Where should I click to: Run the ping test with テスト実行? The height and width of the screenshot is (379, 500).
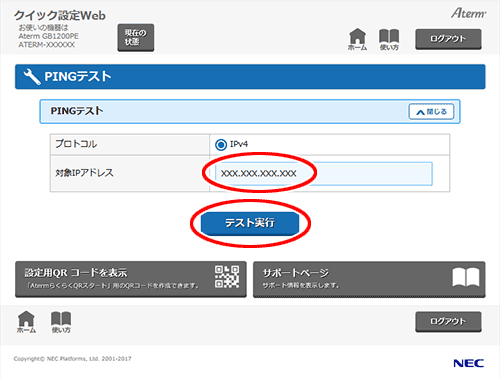(x=250, y=223)
